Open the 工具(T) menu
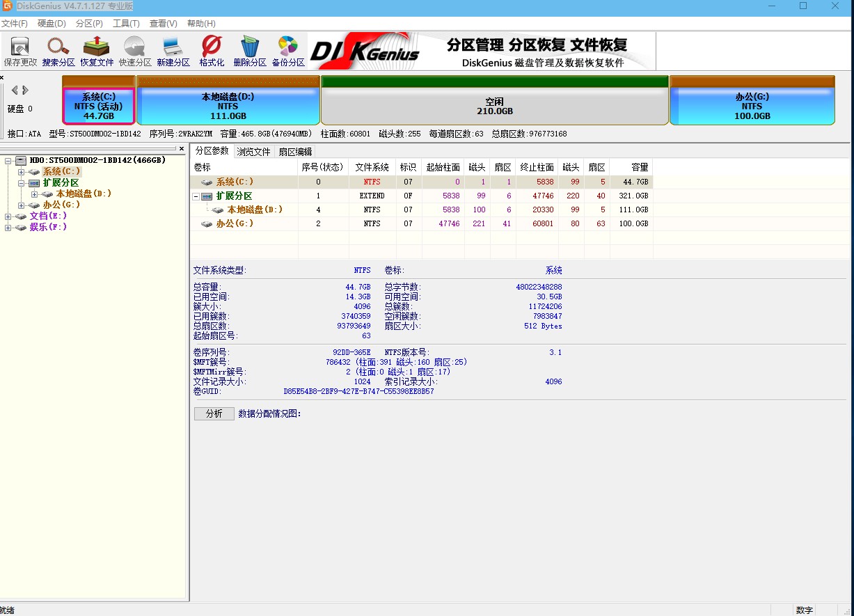854x616 pixels. tap(126, 24)
